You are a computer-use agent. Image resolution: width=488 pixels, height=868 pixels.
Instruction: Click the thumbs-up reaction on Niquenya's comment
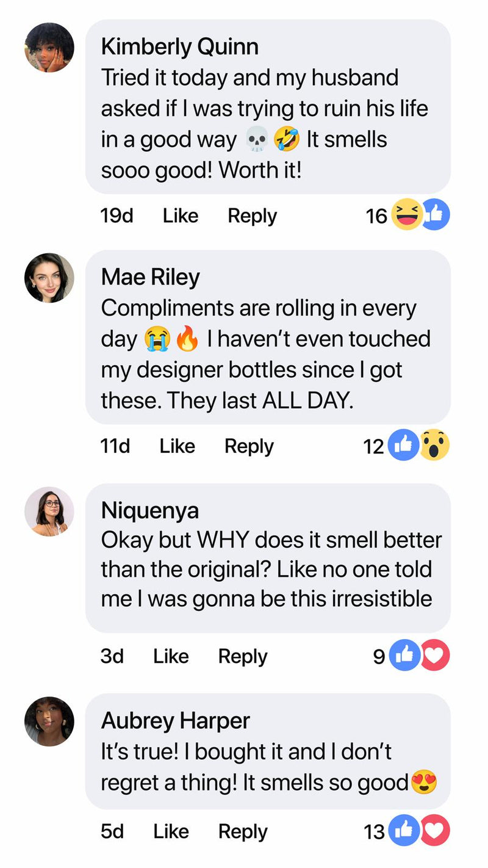tap(404, 656)
